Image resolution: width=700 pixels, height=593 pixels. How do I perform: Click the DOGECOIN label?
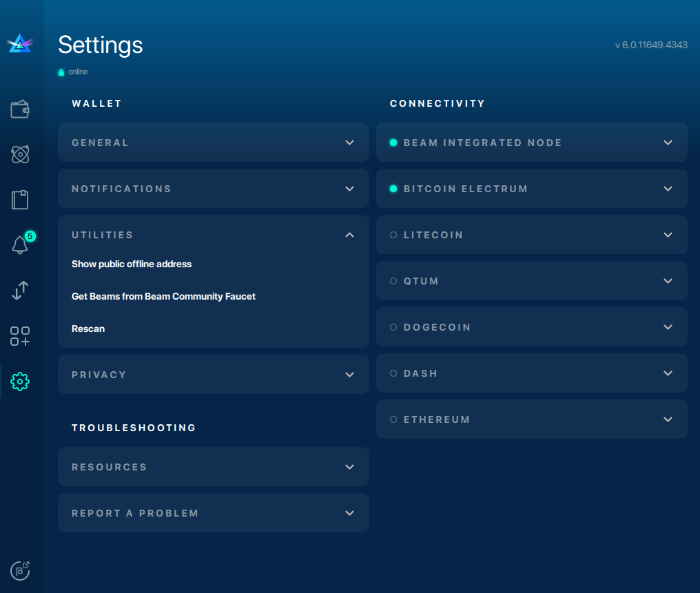(437, 327)
